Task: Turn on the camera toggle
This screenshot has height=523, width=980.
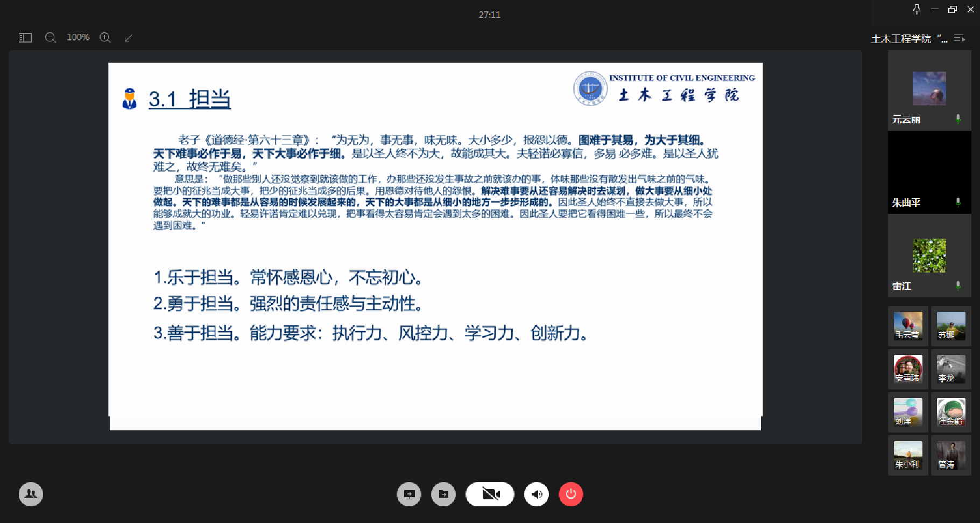Action: click(x=490, y=494)
